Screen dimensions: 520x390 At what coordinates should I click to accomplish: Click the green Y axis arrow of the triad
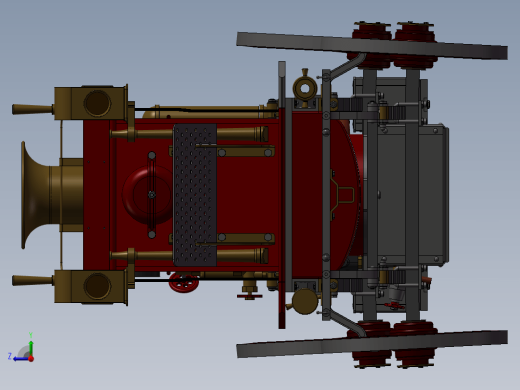pos(31,347)
